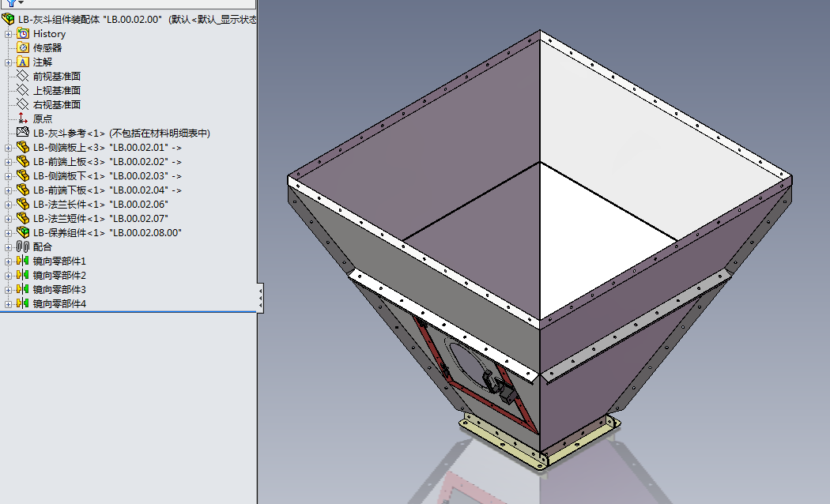Expand the 镜向零部件4 feature node
The image size is (830, 504).
coord(8,304)
